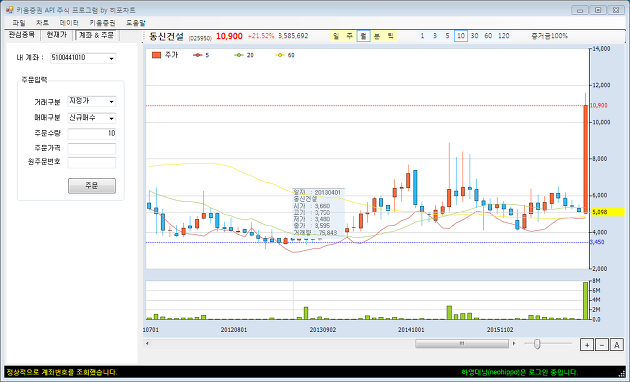Open the 파일 menu
The image size is (630, 382).
click(19, 23)
